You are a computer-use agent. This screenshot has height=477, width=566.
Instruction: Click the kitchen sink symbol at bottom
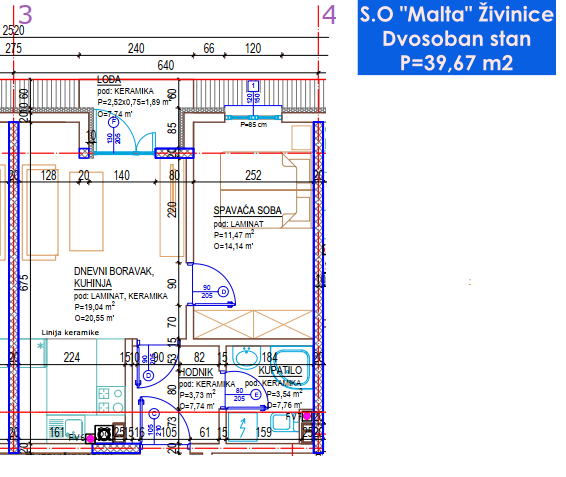(66, 427)
